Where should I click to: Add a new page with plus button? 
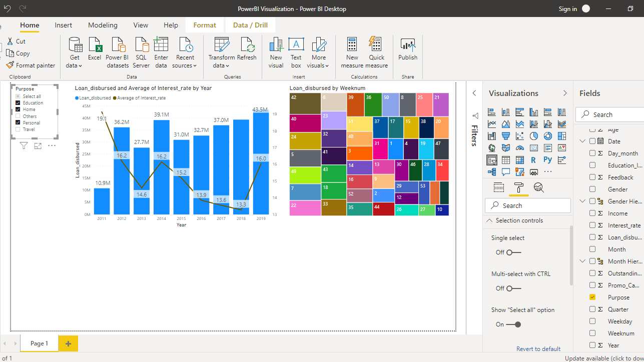[x=68, y=343]
